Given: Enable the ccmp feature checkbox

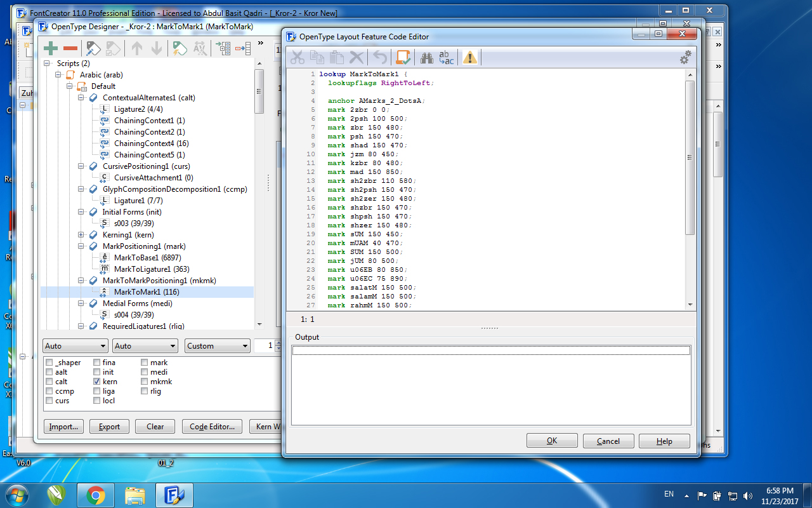Looking at the screenshot, I should [49, 391].
